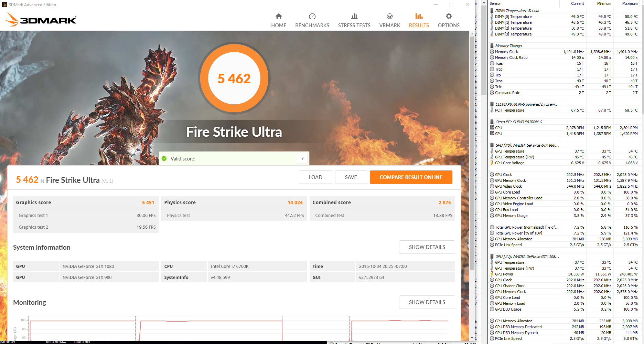Open the VRMARK tab
This screenshot has width=644, height=344.
coord(389,20)
